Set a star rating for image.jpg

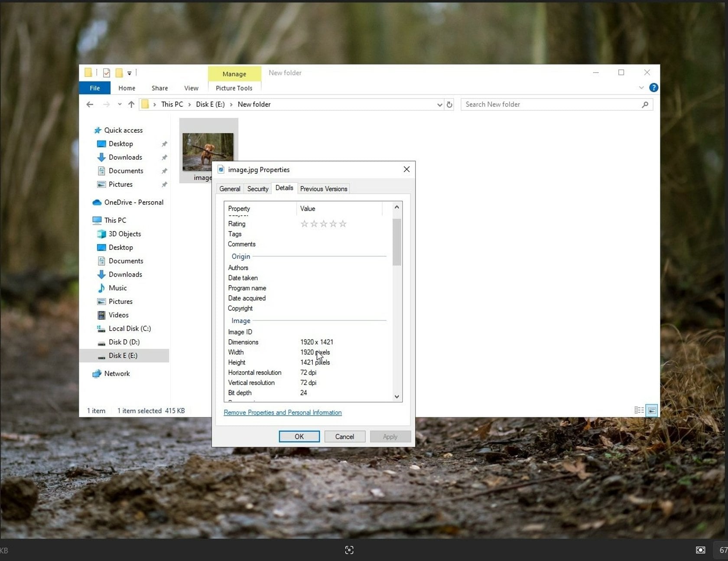(324, 224)
